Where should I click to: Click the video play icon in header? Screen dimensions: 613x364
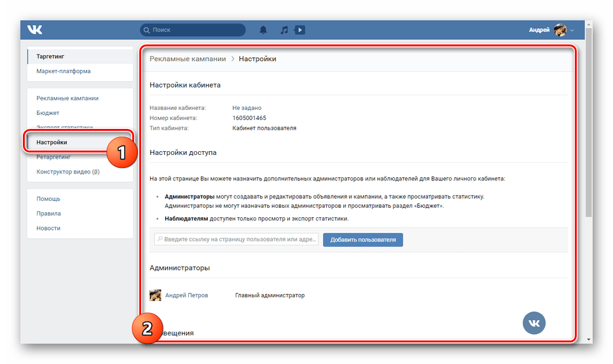click(x=300, y=30)
